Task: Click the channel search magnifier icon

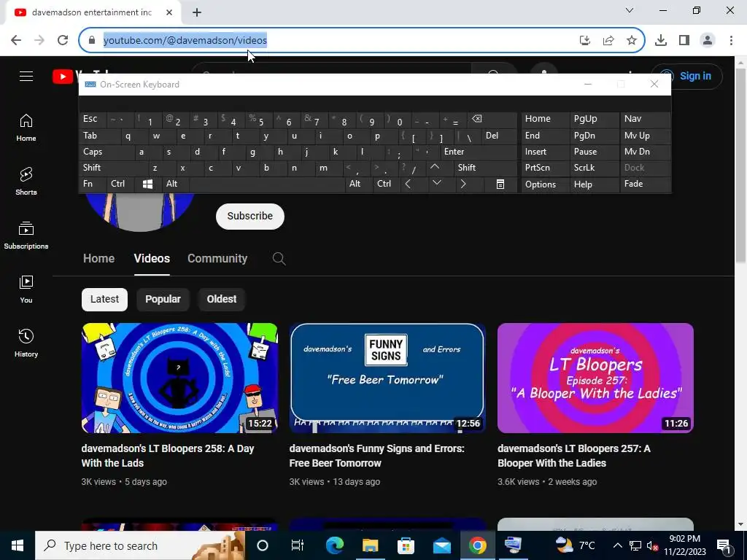Action: coord(279,259)
